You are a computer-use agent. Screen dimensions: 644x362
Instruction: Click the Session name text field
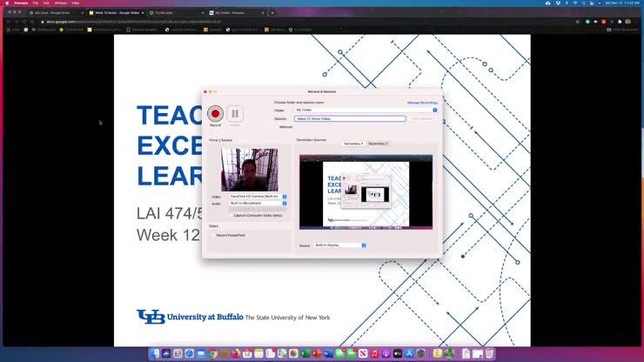click(350, 118)
